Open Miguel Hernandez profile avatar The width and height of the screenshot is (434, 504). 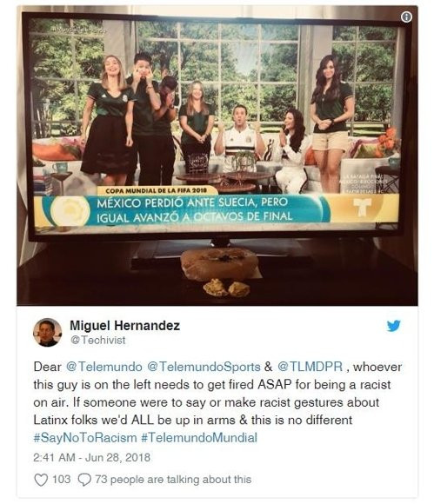[48, 332]
